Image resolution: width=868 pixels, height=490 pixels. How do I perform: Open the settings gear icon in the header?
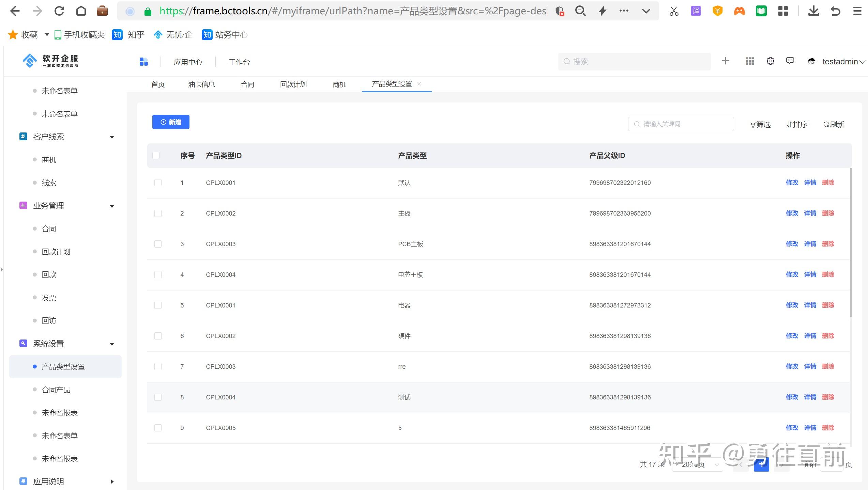(770, 61)
